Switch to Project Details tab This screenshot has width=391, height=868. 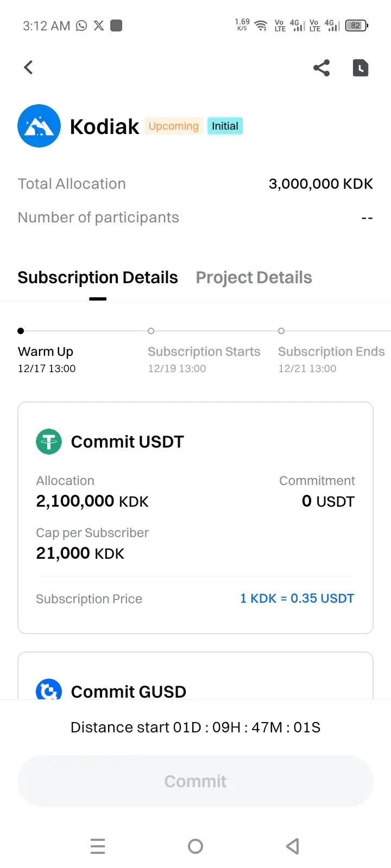point(254,278)
